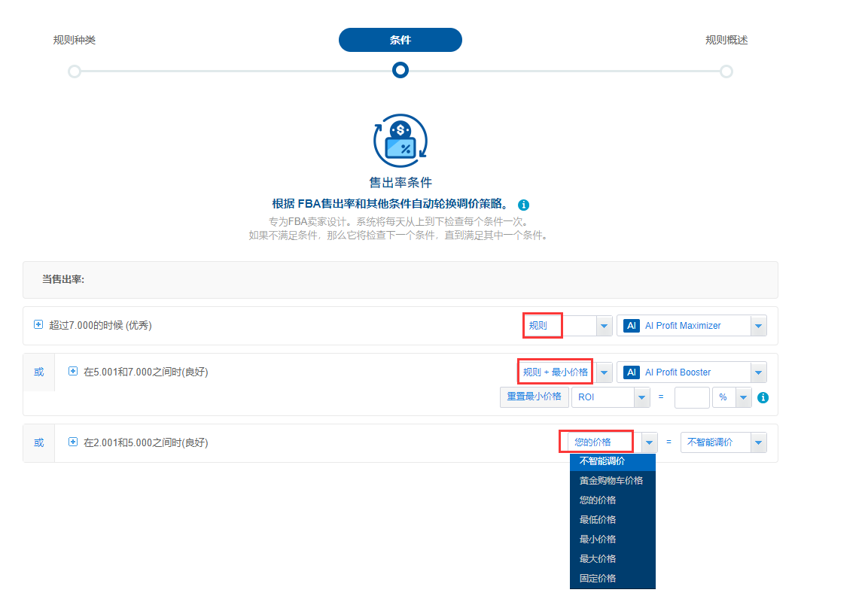Expand the 在2.001和5.000之间时 condition plus icon

point(72,442)
